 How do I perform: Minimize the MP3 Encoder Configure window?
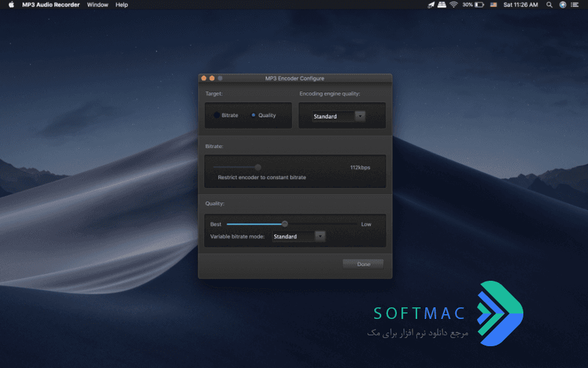212,78
